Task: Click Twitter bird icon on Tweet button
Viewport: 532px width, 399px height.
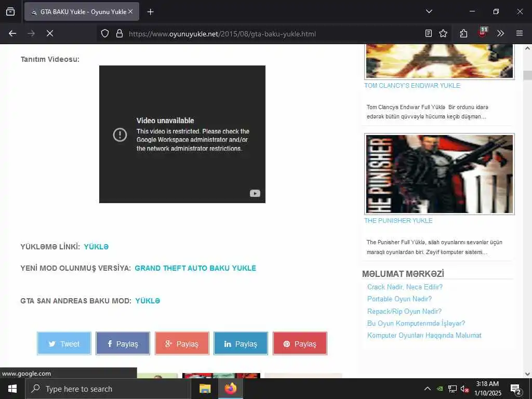Action: pos(52,344)
